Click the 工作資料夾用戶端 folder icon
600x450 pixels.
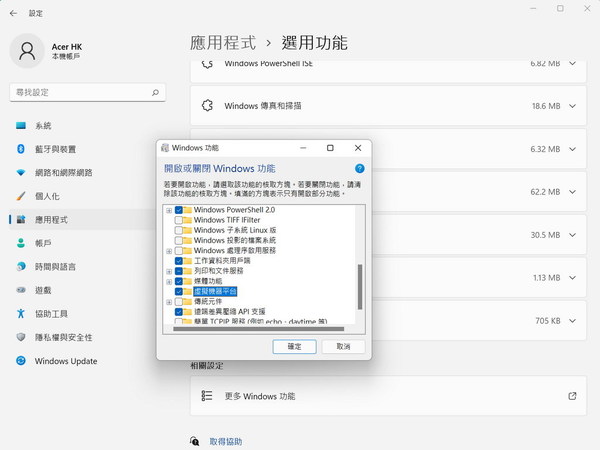[188, 261]
